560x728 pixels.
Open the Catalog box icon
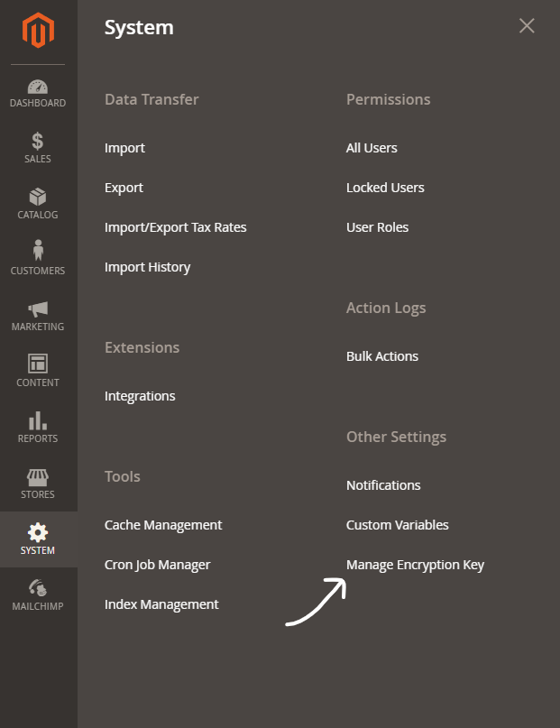click(38, 197)
